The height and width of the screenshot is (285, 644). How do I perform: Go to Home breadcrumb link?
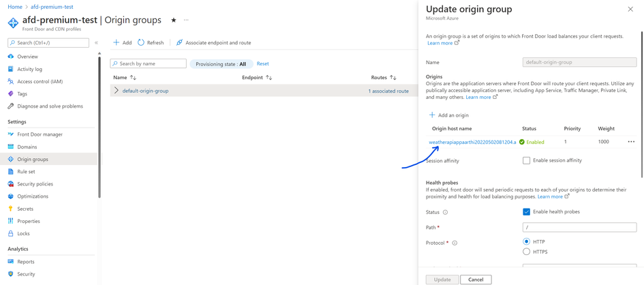click(x=14, y=7)
